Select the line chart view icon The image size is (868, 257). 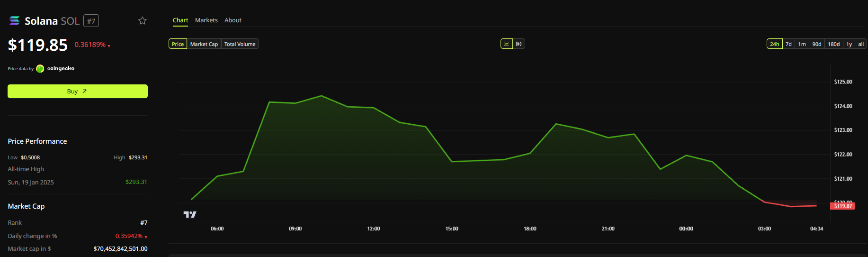(507, 44)
